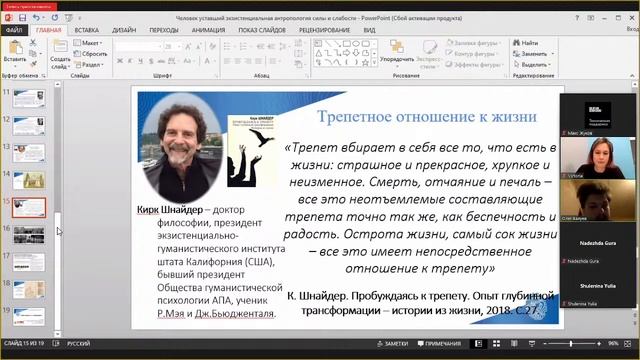Click the Сбросить reset button

coord(91,53)
